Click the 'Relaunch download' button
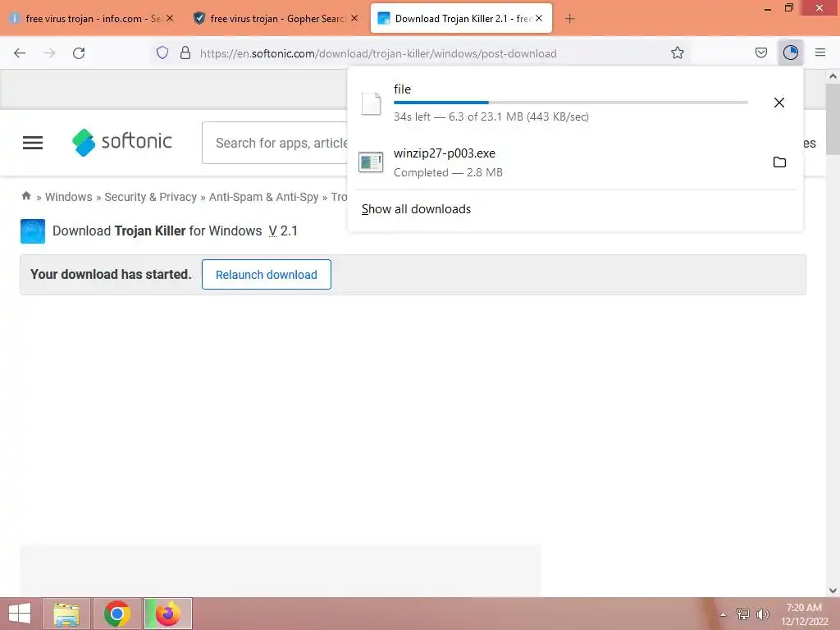Viewport: 840px width, 630px height. pyautogui.click(x=267, y=274)
